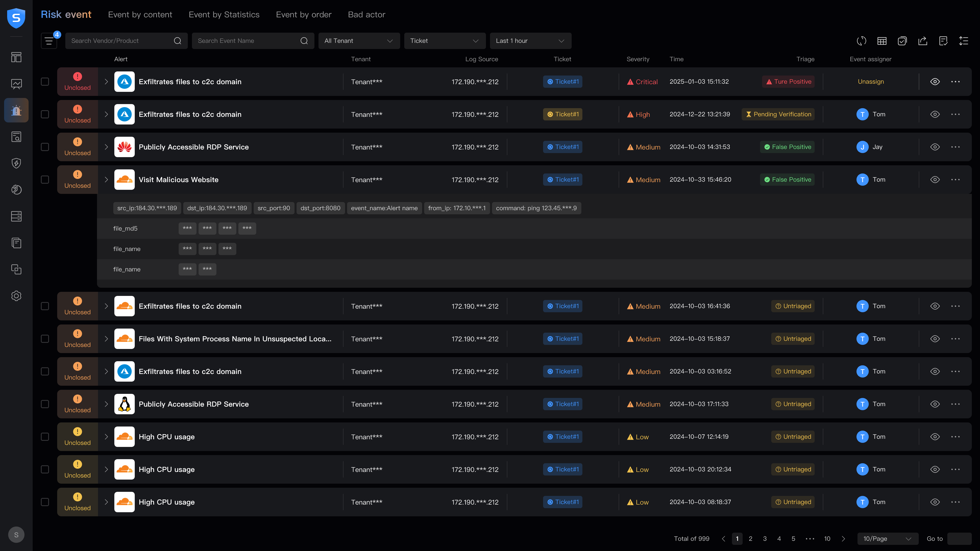Open the Last 1 hour time dropdown
This screenshot has height=551, width=980.
[x=530, y=41]
